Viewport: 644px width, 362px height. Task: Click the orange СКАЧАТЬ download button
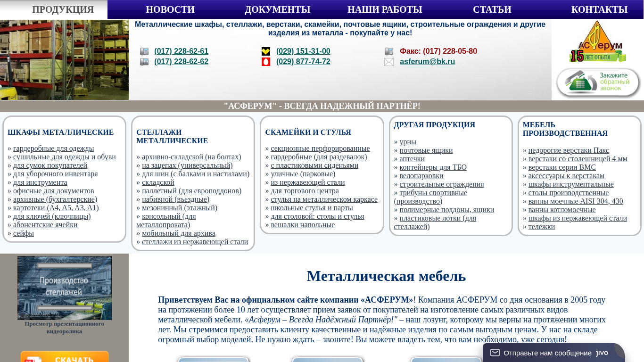[65, 357]
